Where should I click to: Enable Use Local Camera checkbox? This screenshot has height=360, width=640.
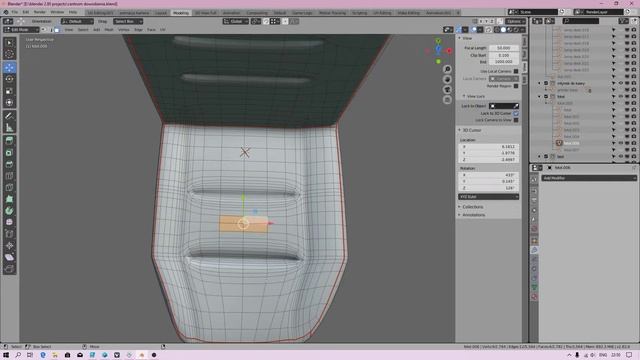click(516, 71)
